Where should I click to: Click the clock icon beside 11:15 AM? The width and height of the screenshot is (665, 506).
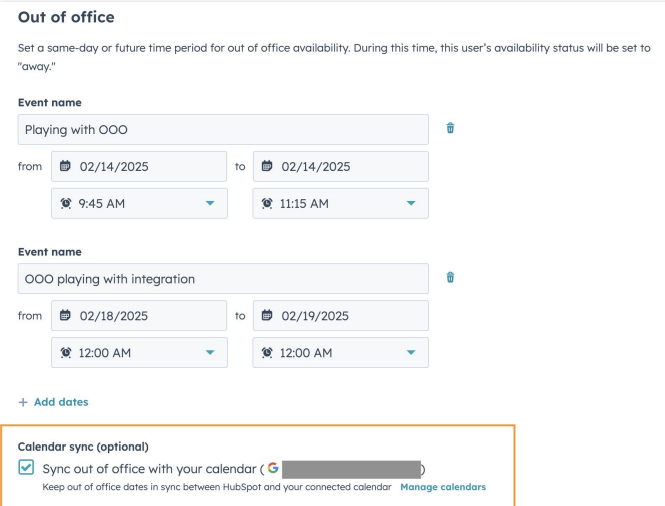tap(267, 203)
